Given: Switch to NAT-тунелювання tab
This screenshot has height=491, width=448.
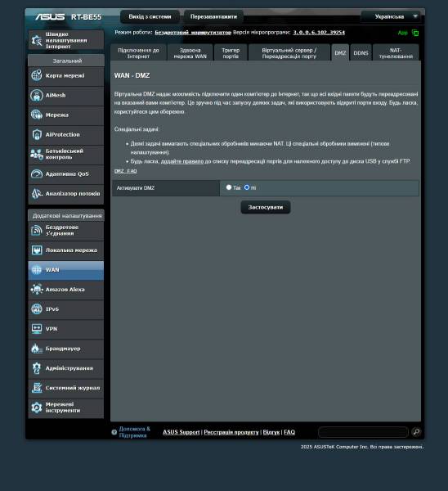Looking at the screenshot, I should click(396, 53).
